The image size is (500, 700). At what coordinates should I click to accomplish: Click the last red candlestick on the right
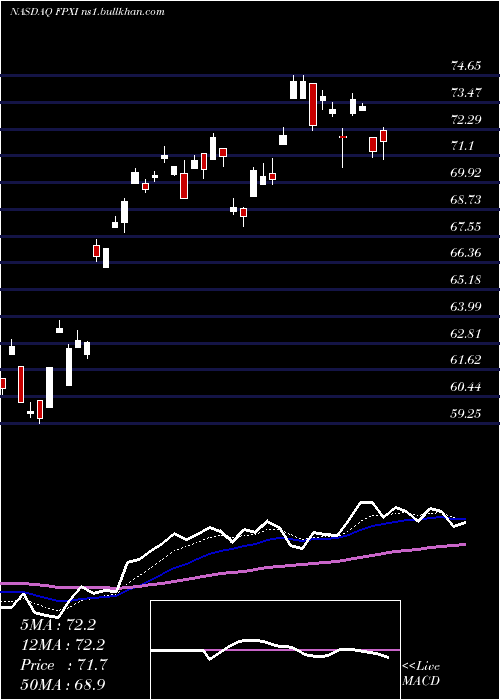383,136
